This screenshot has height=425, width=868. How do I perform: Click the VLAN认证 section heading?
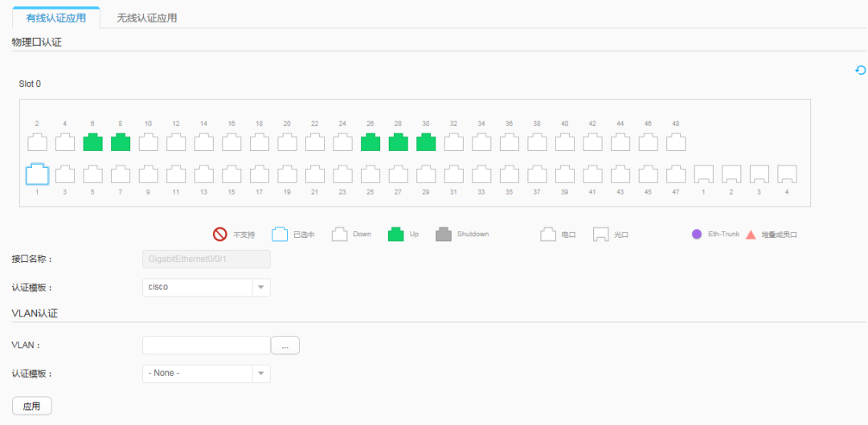click(x=35, y=313)
